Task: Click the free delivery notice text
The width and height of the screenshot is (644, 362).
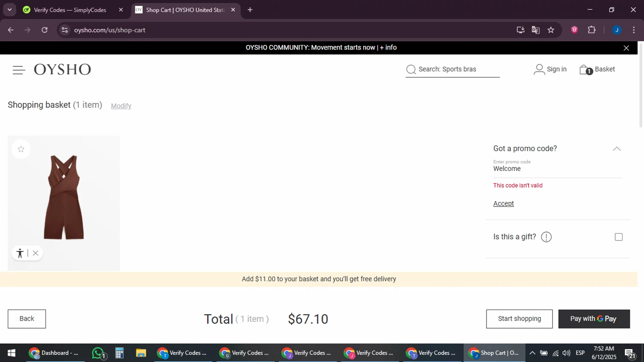Action: click(319, 279)
